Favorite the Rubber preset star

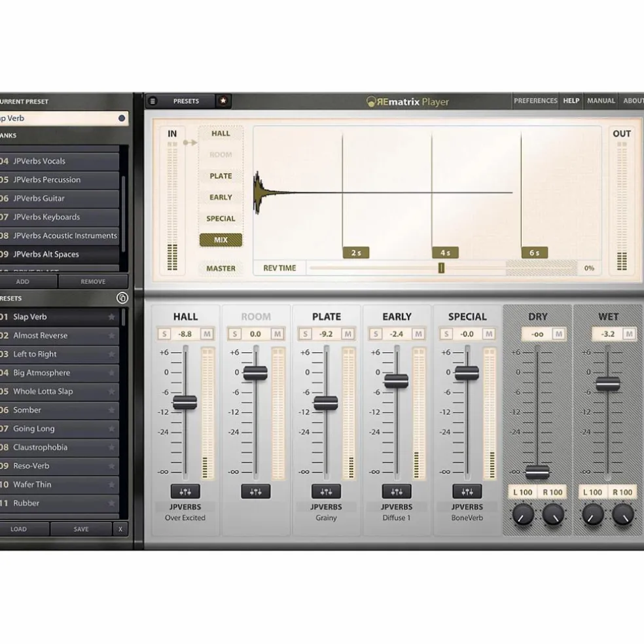click(x=111, y=503)
